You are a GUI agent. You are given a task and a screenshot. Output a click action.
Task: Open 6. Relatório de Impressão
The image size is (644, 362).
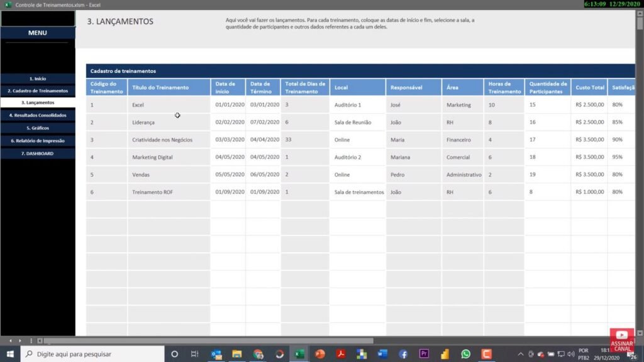pyautogui.click(x=38, y=141)
